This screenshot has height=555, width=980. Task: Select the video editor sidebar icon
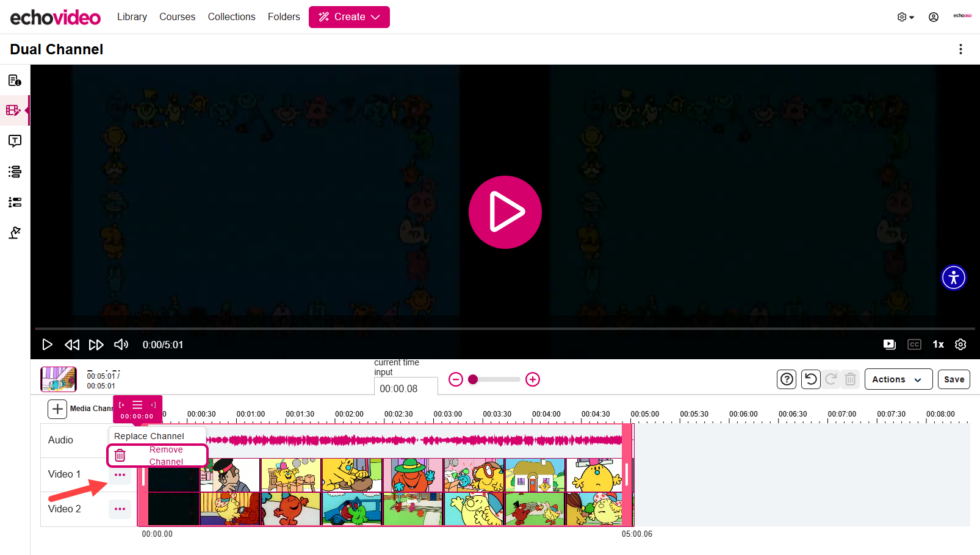point(13,110)
